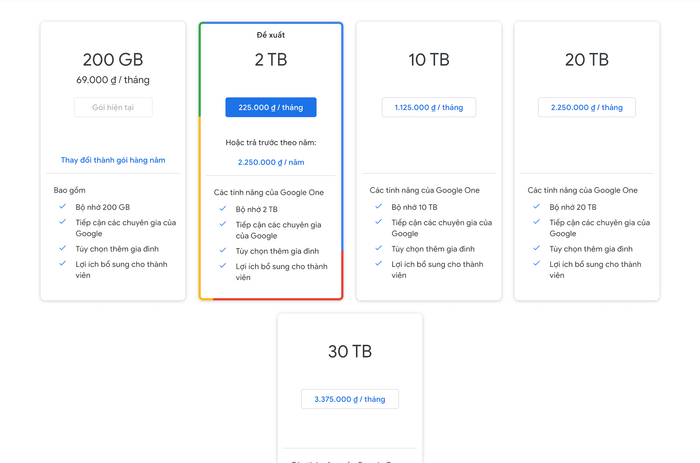Click Các tính năng heading in 20 TB card
Viewport: 700px width, 463px height.
[x=583, y=190]
